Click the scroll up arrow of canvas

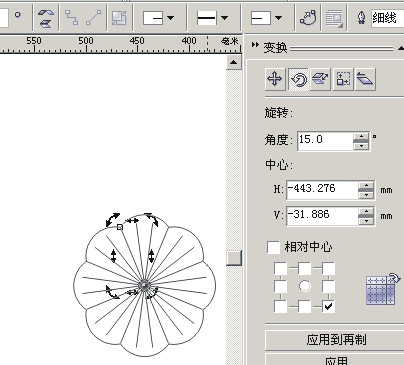tap(234, 62)
